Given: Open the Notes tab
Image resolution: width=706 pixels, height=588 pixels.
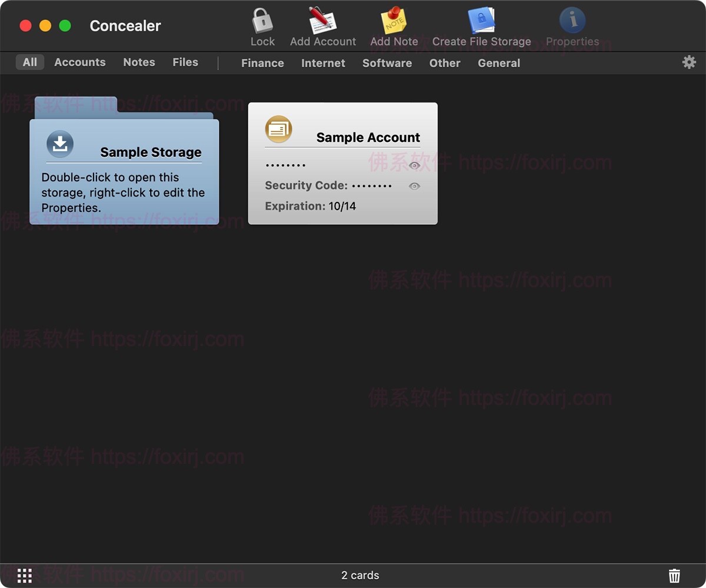Looking at the screenshot, I should tap(139, 62).
